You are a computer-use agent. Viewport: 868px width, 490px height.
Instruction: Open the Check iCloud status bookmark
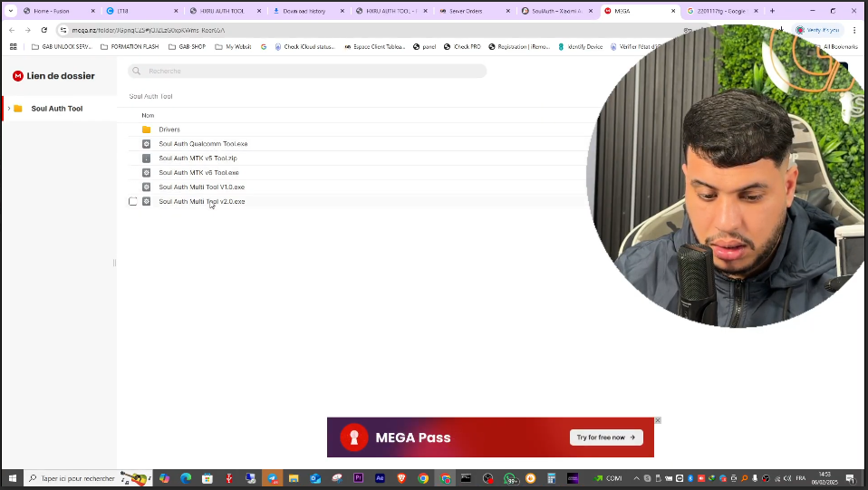(305, 47)
